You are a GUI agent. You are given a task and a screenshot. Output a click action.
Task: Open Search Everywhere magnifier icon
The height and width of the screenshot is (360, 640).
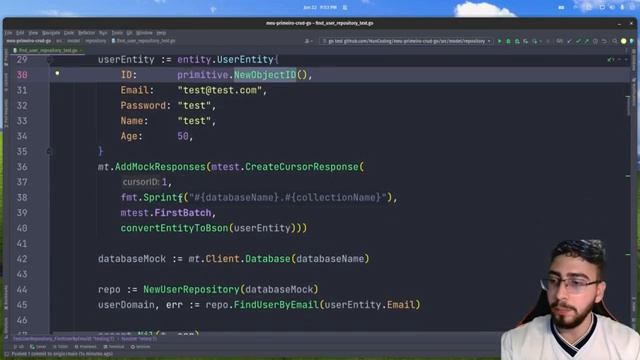coord(615,41)
